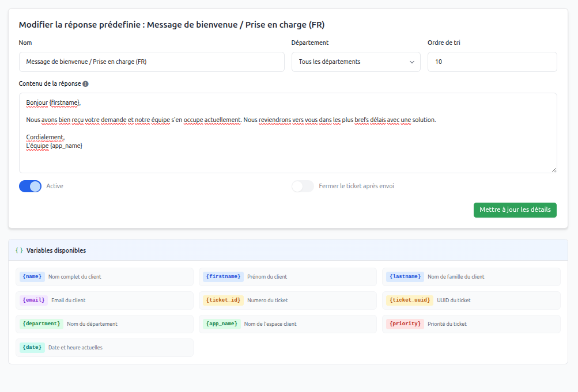Click the {lastname} variable chip
The image size is (578, 392).
pos(405,276)
